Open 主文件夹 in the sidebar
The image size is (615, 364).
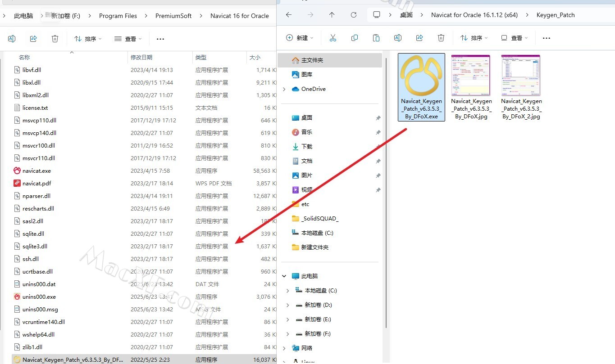coord(330,60)
